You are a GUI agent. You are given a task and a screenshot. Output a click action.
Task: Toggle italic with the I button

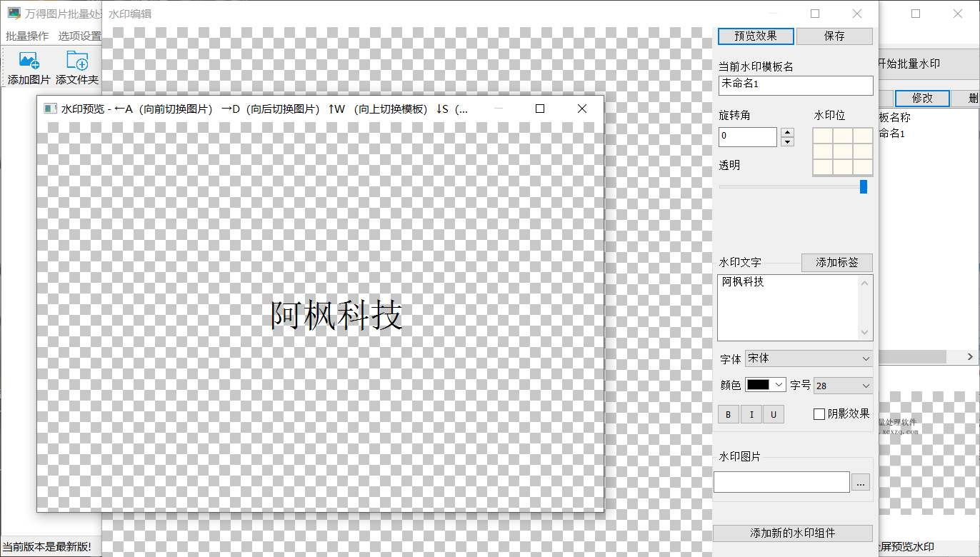pyautogui.click(x=751, y=414)
